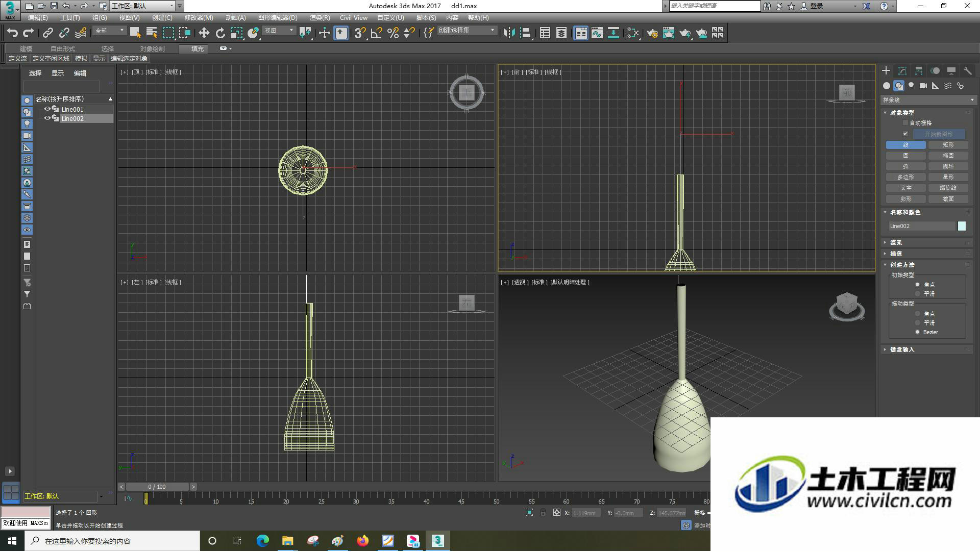Click the 螺旋线 shape button
The height and width of the screenshot is (552, 980).
pyautogui.click(x=948, y=188)
